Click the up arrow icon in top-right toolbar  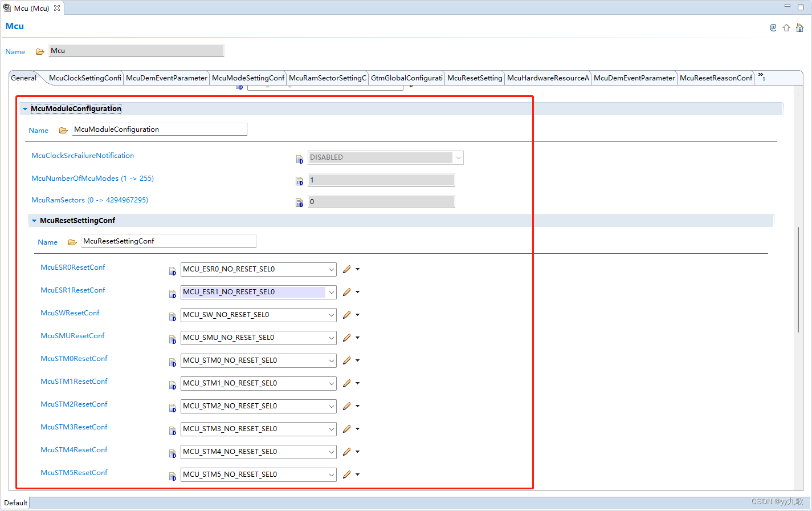pos(786,27)
